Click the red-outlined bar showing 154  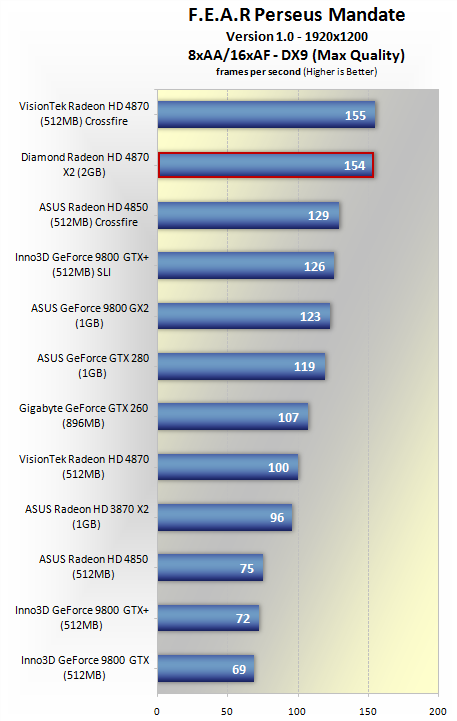point(266,165)
